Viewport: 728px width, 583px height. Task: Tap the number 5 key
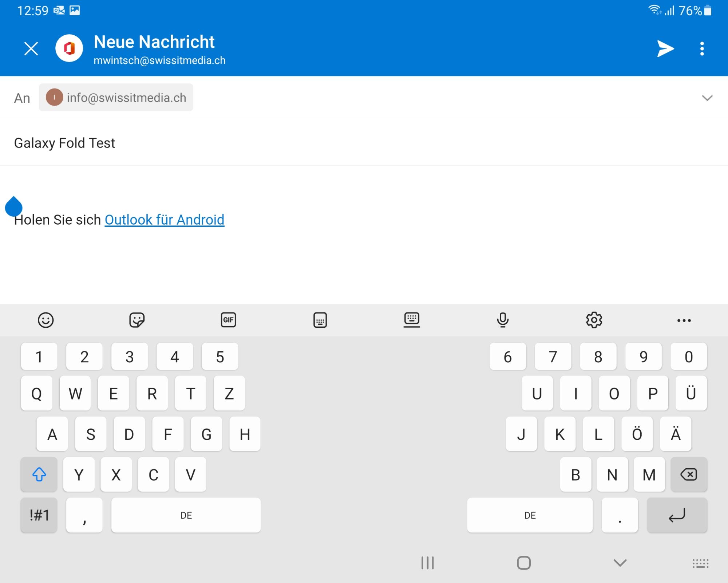tap(220, 357)
